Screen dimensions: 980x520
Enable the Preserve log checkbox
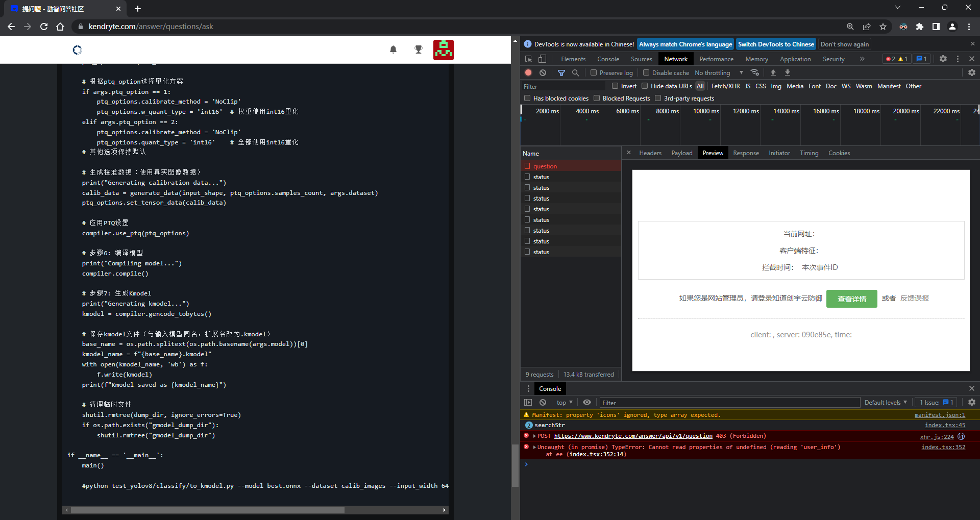[x=594, y=73]
